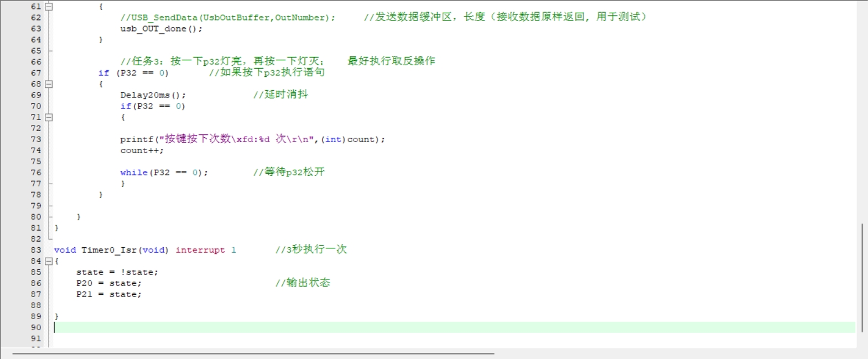Image resolution: width=868 pixels, height=359 pixels.
Task: Place cursor on usb_OUT_done(); call
Action: pos(162,29)
